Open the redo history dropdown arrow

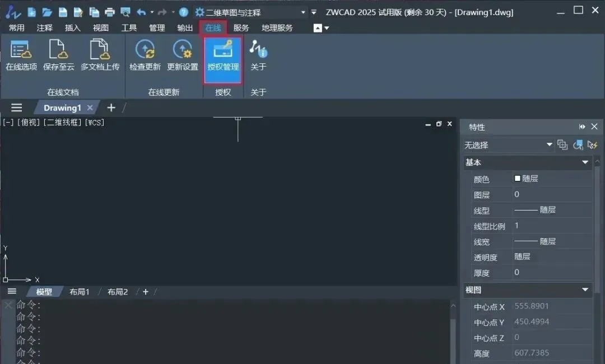tap(173, 12)
